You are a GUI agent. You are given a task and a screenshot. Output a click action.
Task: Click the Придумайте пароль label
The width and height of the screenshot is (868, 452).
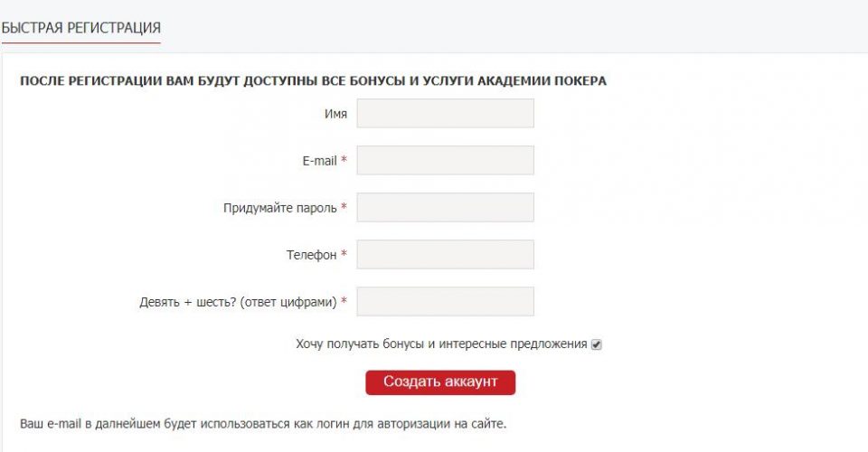click(x=279, y=208)
